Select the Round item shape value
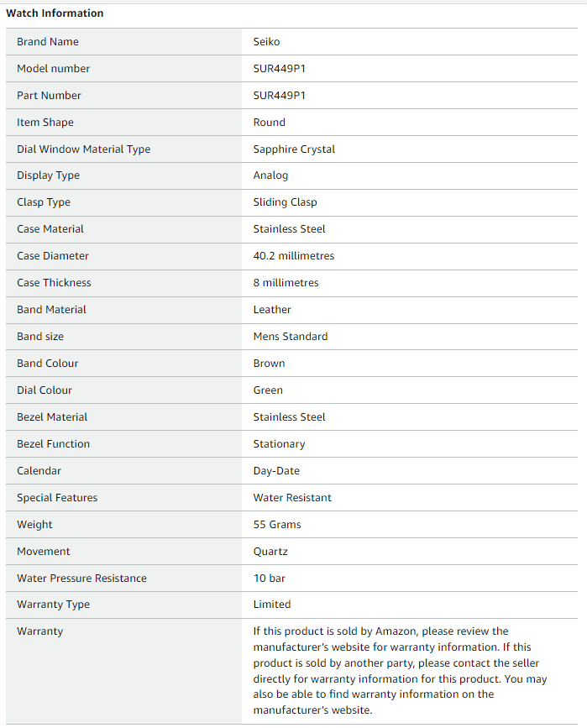 tap(270, 123)
